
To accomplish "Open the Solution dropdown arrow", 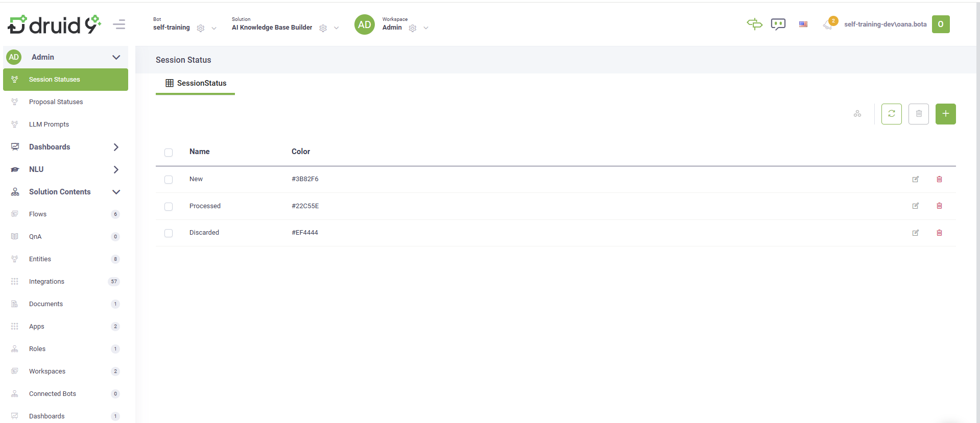I will [x=337, y=29].
